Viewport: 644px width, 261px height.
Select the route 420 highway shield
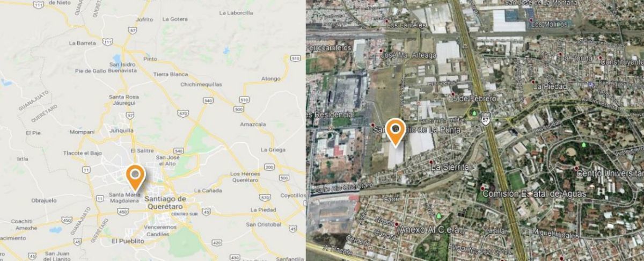[x=217, y=243]
